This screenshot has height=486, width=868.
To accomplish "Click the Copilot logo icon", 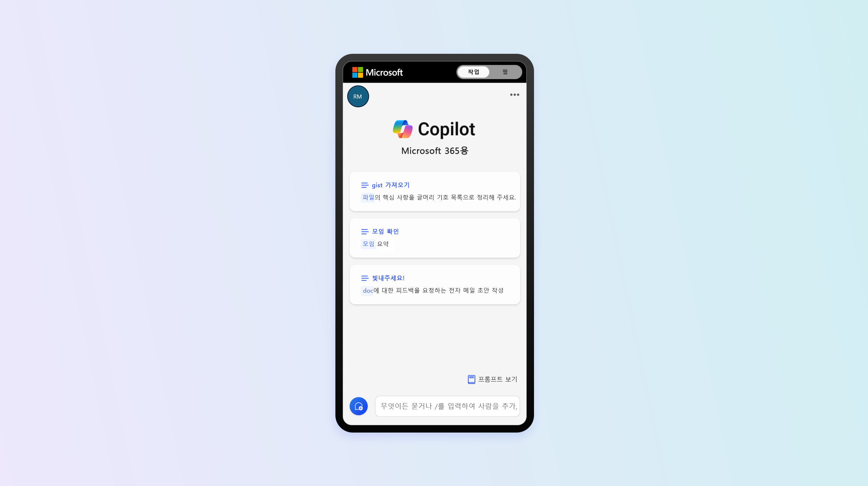I will pyautogui.click(x=403, y=128).
